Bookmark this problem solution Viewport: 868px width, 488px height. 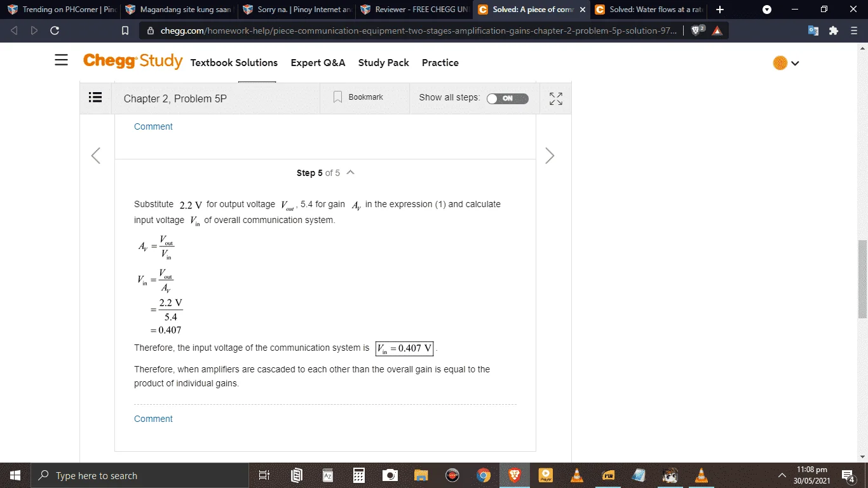tap(358, 97)
